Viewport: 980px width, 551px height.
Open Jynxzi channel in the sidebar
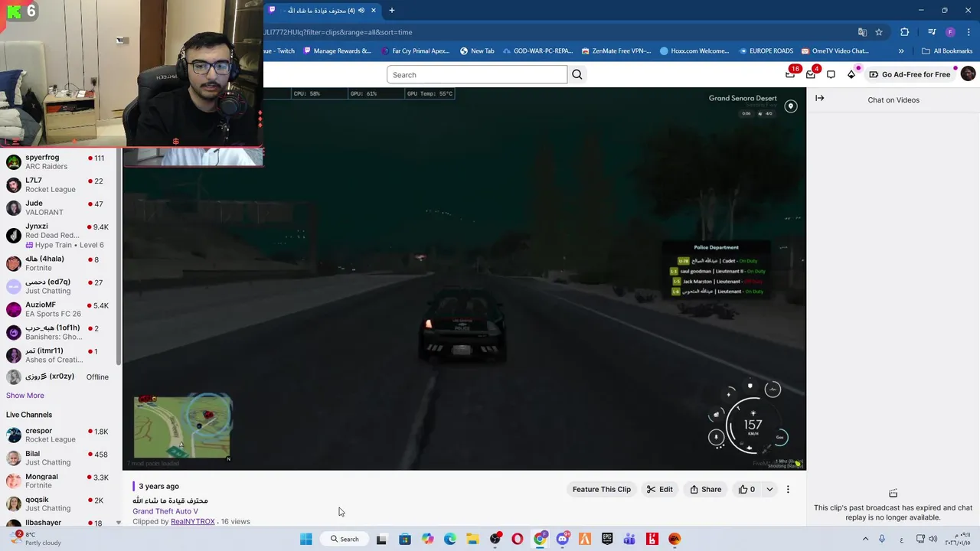tap(60, 235)
